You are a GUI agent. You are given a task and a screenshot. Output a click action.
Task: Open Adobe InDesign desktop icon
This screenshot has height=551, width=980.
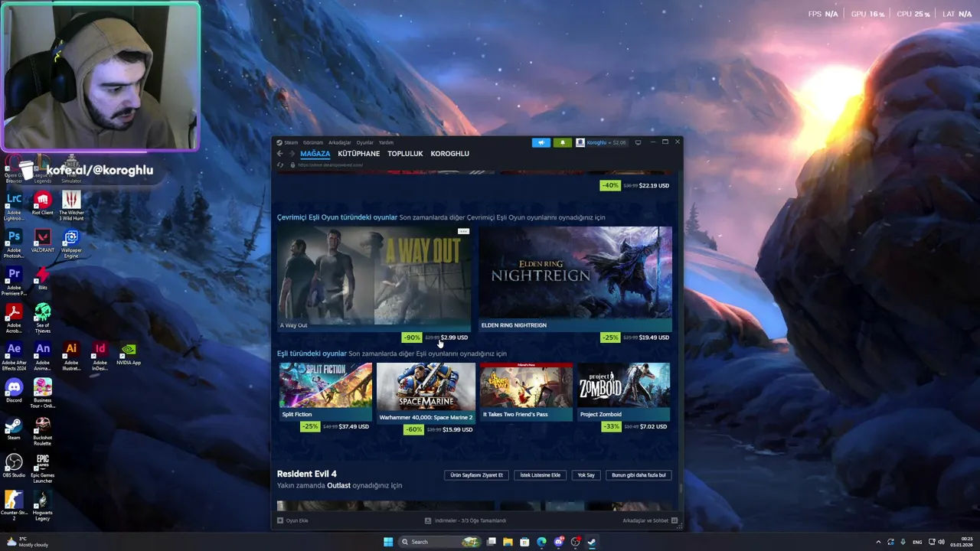[x=100, y=357]
